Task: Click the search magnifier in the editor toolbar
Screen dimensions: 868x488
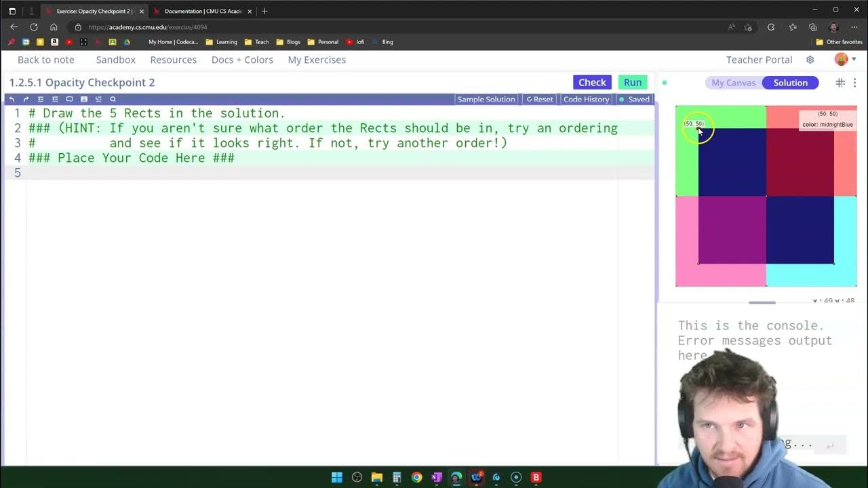Action: click(113, 99)
